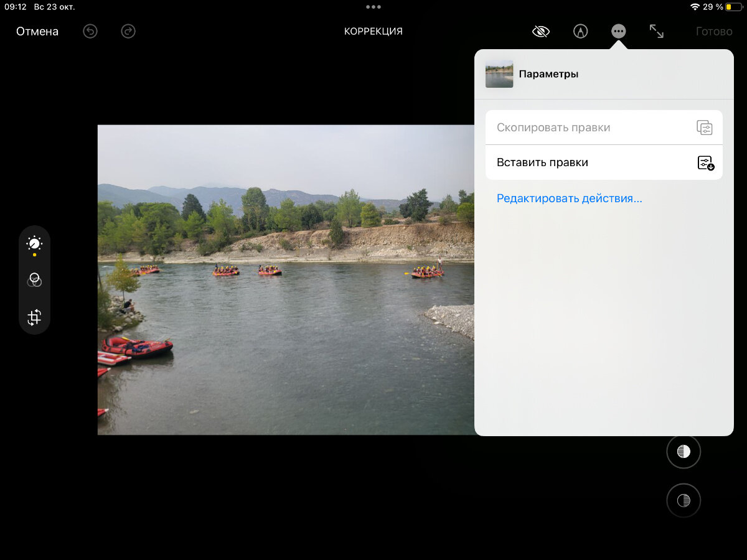Screen dimensions: 747x560
Task: Open the Crop and rotate tool
Action: (x=34, y=317)
